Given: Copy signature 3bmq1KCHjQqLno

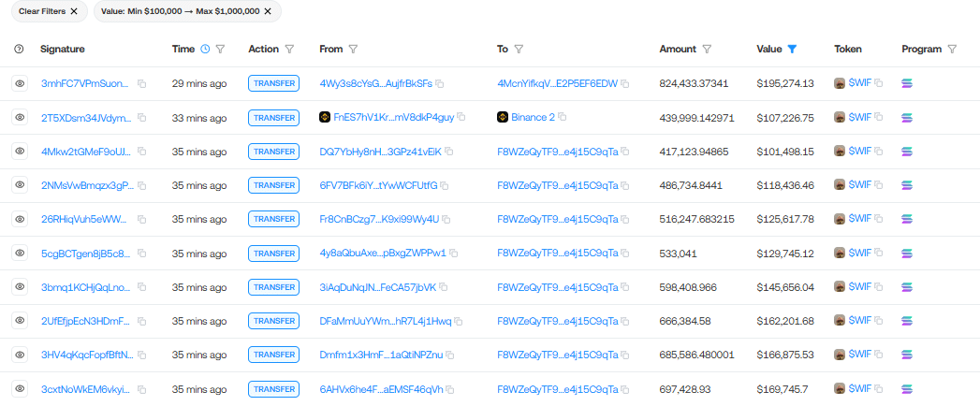Looking at the screenshot, I should [142, 287].
